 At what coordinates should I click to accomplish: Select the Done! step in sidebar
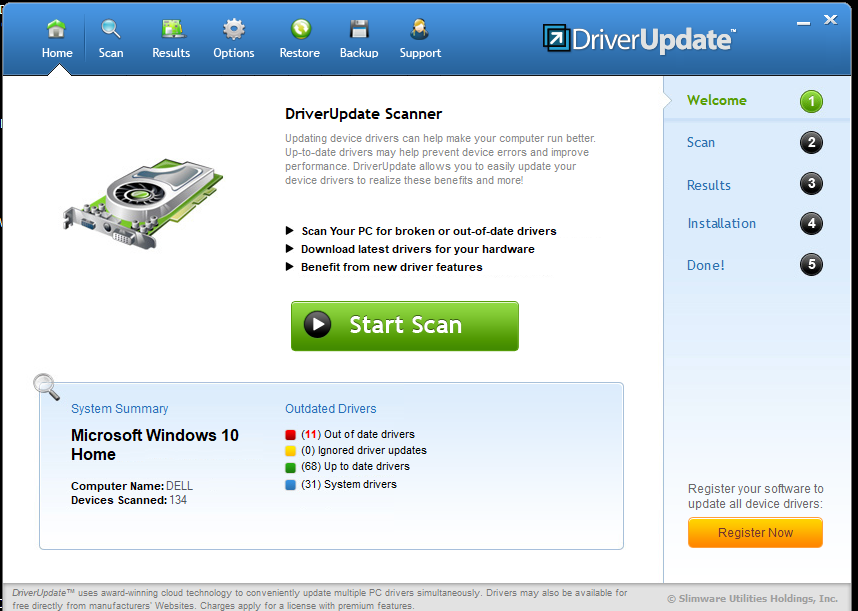click(706, 265)
